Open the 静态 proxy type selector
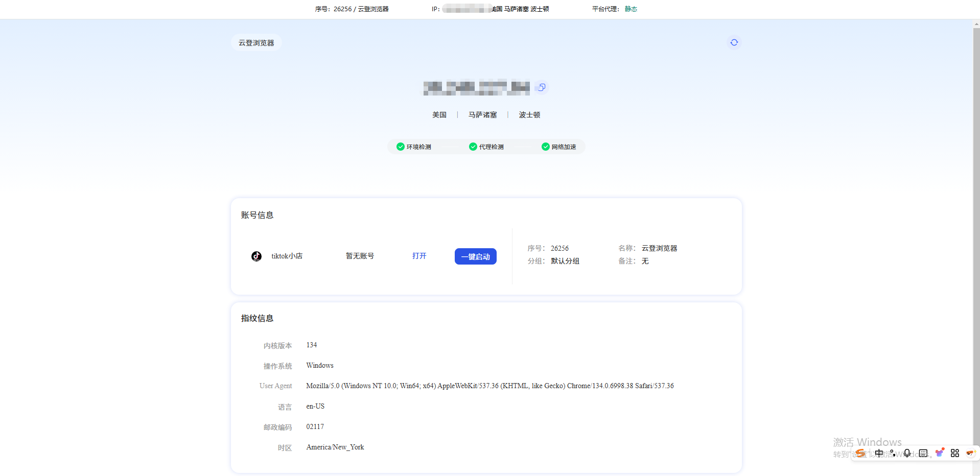This screenshot has height=476, width=980. (631, 9)
